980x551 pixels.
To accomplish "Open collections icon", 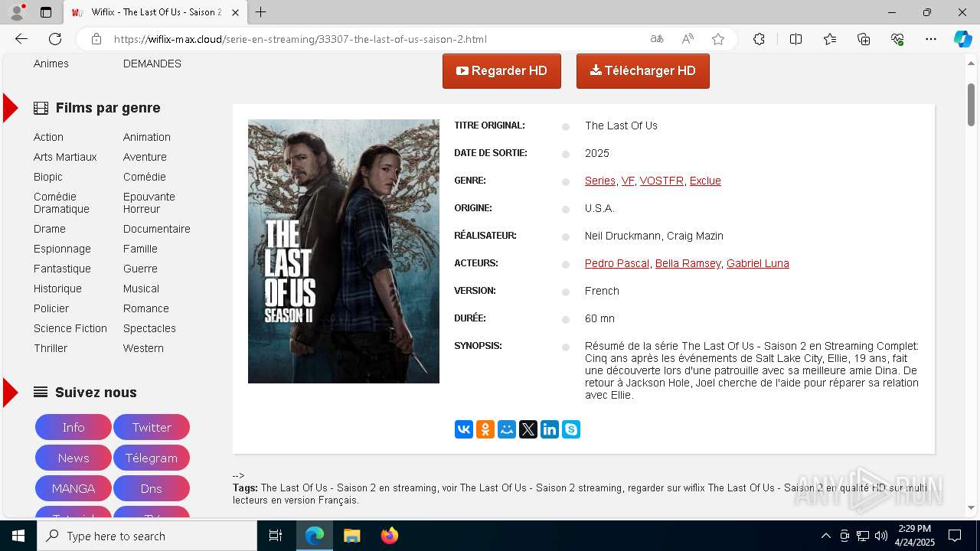I will pyautogui.click(x=864, y=39).
